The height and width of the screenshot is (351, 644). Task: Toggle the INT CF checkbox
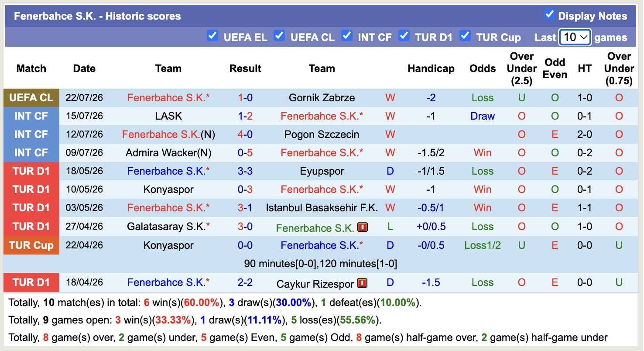pyautogui.click(x=347, y=36)
